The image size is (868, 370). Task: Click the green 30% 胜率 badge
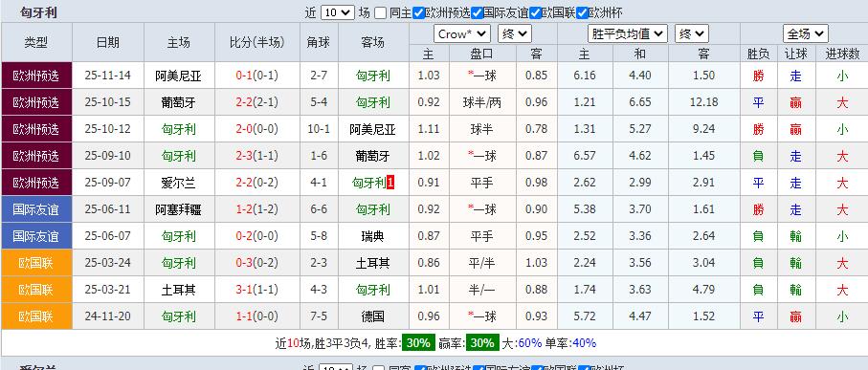click(418, 343)
